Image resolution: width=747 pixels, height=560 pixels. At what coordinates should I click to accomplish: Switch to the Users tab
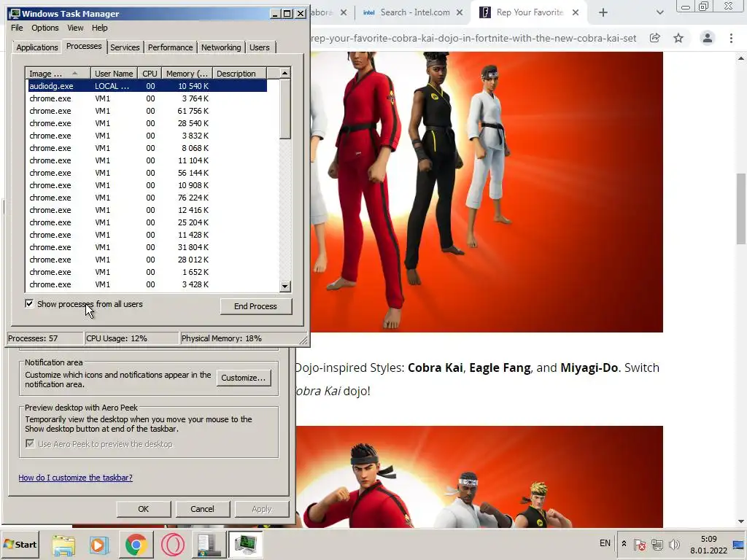(259, 47)
